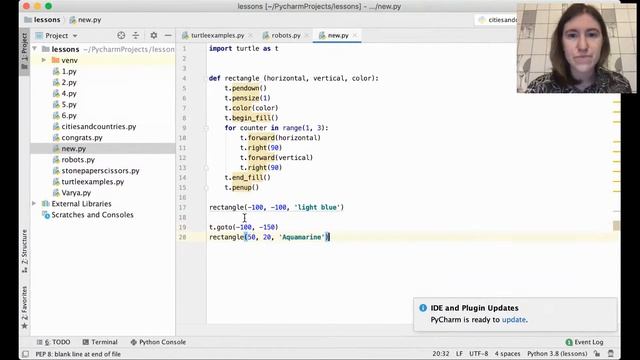Open robots.py in project tree
Viewport: 640px width, 360px height.
(x=78, y=160)
